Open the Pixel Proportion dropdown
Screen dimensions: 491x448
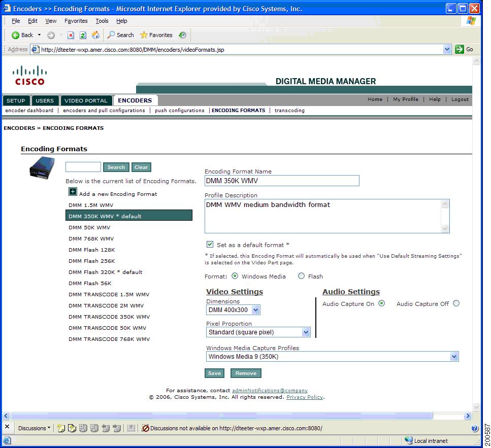pyautogui.click(x=305, y=332)
